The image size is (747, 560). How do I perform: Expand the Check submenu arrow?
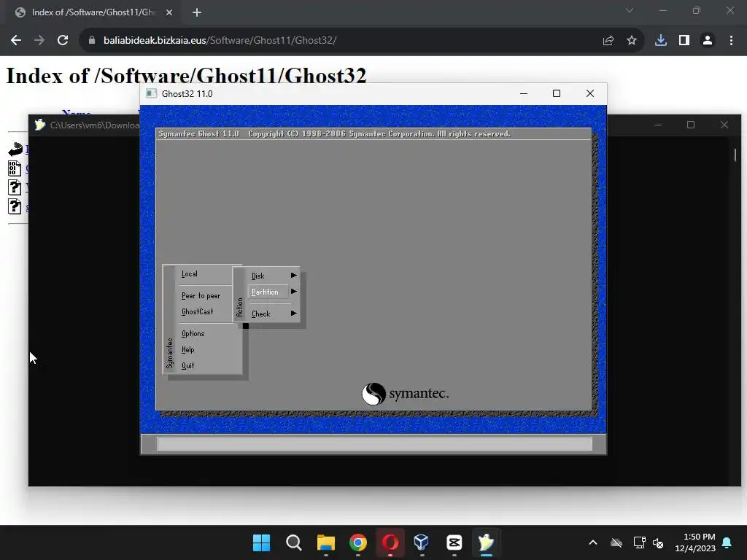coord(294,314)
